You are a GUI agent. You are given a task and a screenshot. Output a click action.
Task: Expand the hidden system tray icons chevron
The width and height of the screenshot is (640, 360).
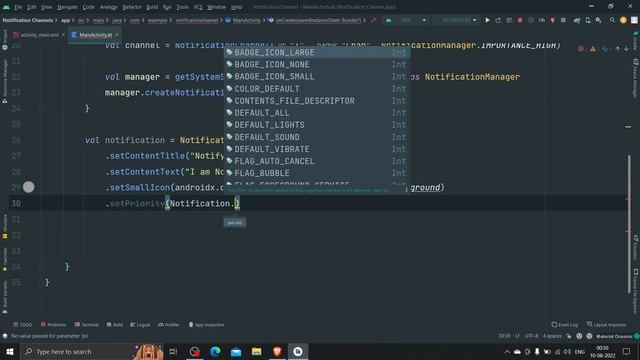(x=507, y=351)
